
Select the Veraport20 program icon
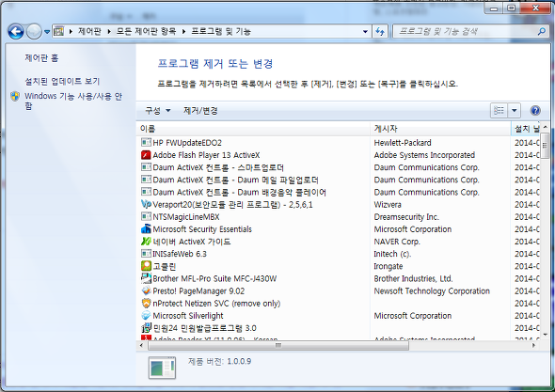click(146, 204)
